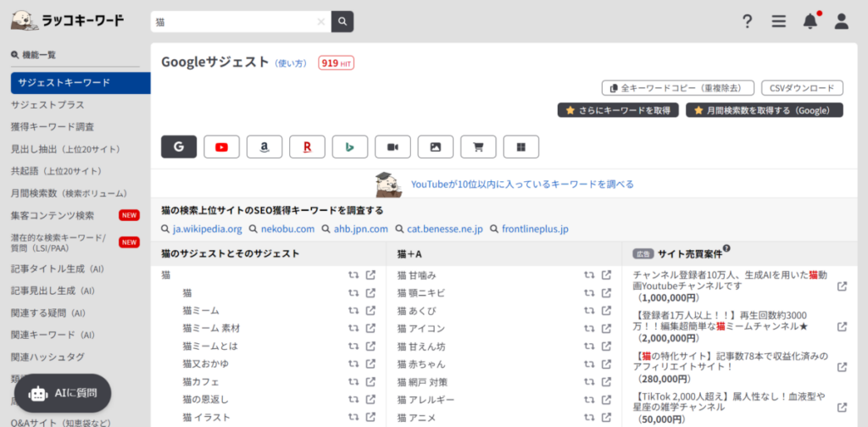This screenshot has width=868, height=427.
Task: Click the magnifier search button
Action: coord(342,22)
